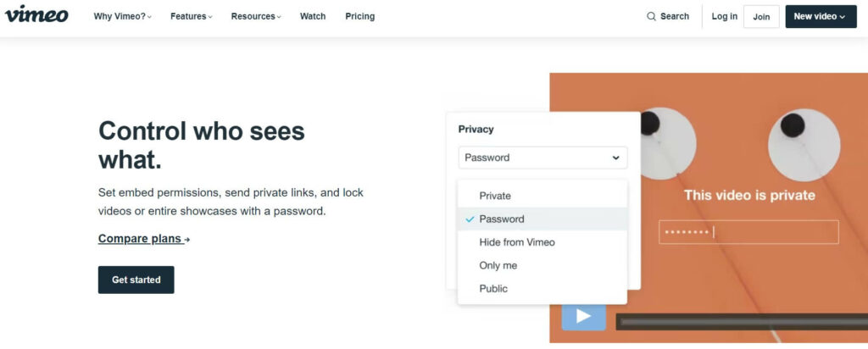Screen dimensions: 868x349
Task: Open the Features dropdown menu
Action: [192, 16]
